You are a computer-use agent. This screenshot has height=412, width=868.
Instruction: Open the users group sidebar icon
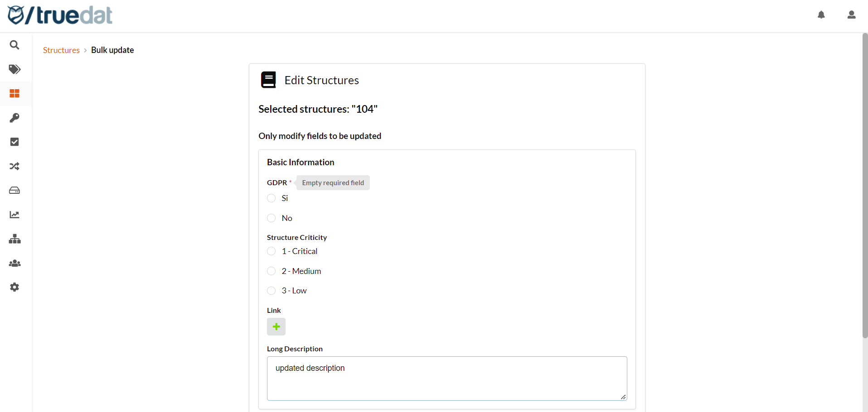[x=15, y=263]
